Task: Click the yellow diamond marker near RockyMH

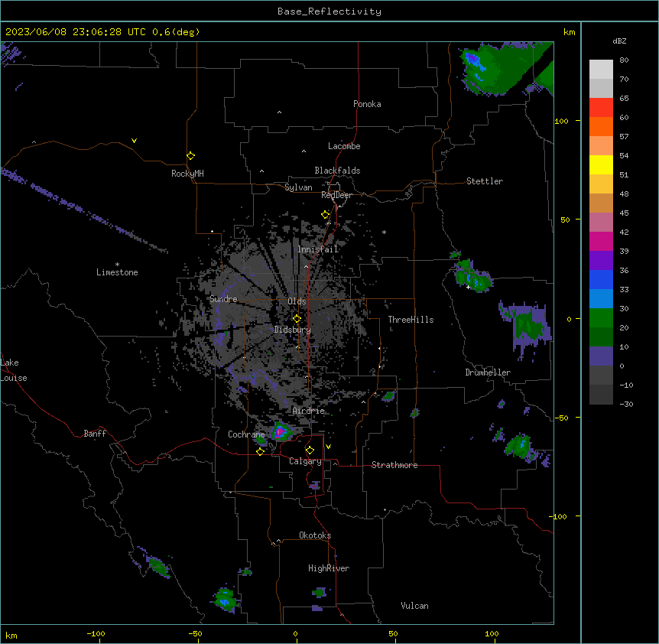Action: (191, 156)
